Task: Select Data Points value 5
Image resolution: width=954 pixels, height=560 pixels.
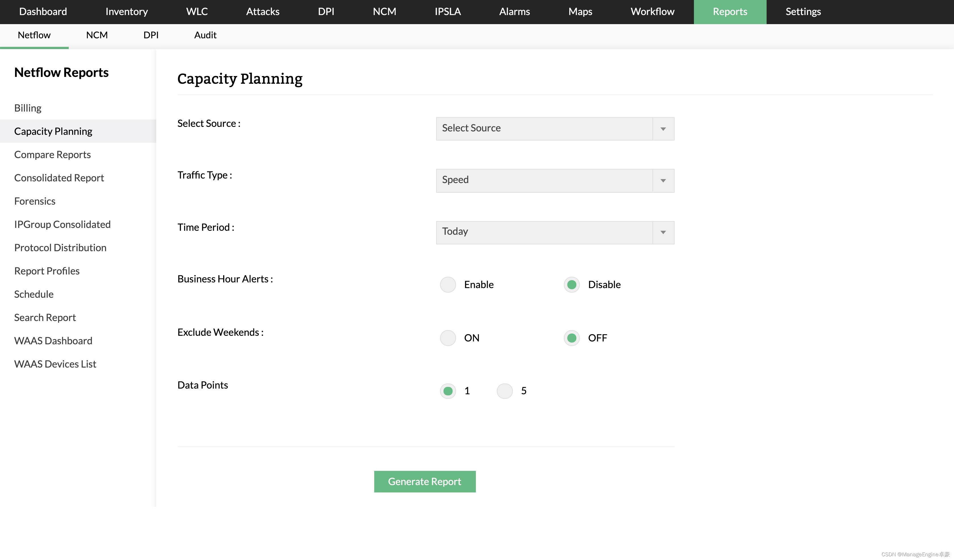Action: coord(505,390)
